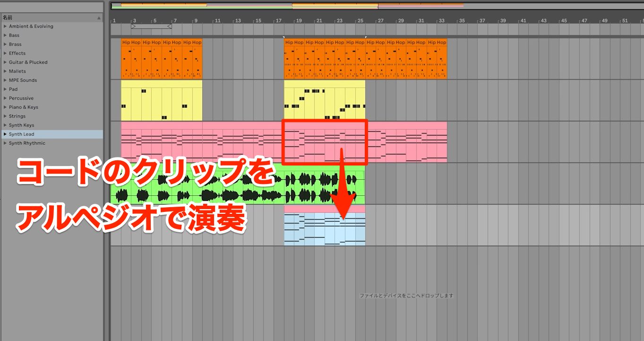
Task: Select the Hip Hop clip starting at bar 8
Action: coord(192,59)
